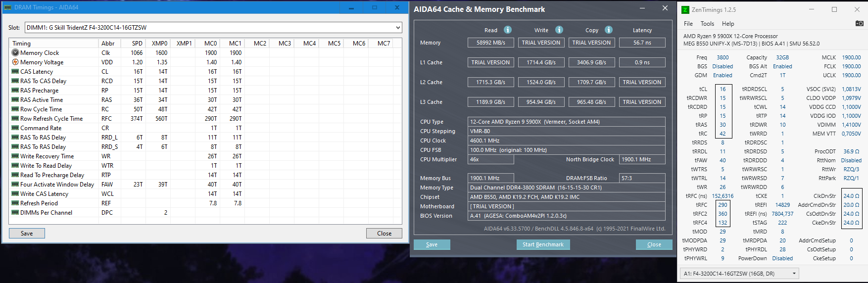Click Memory Read result 58992 MB/s

coord(491,43)
